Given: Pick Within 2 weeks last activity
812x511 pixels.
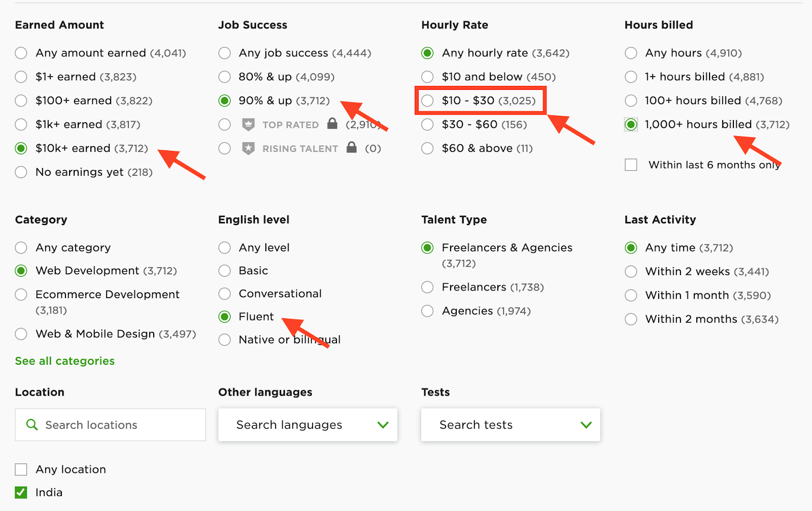Looking at the screenshot, I should click(x=631, y=272).
